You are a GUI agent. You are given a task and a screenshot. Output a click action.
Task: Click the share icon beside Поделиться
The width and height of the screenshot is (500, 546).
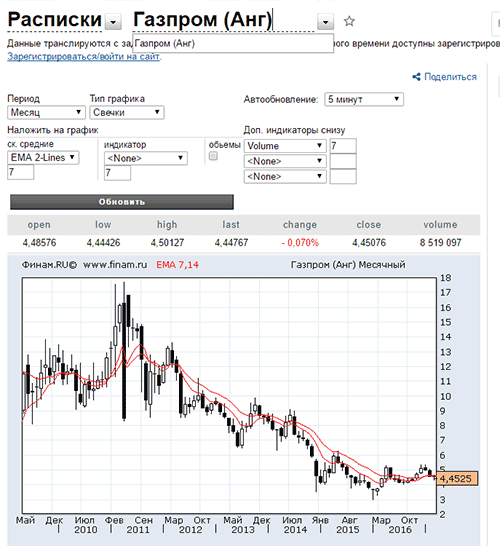416,77
